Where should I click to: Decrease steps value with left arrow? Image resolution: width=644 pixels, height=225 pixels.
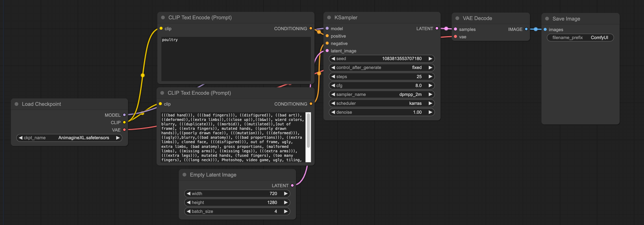(x=333, y=77)
